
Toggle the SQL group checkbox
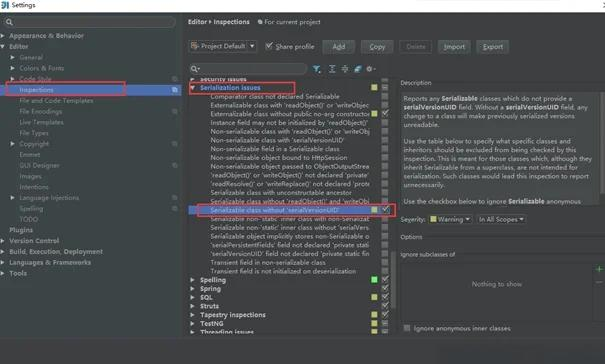(385, 297)
